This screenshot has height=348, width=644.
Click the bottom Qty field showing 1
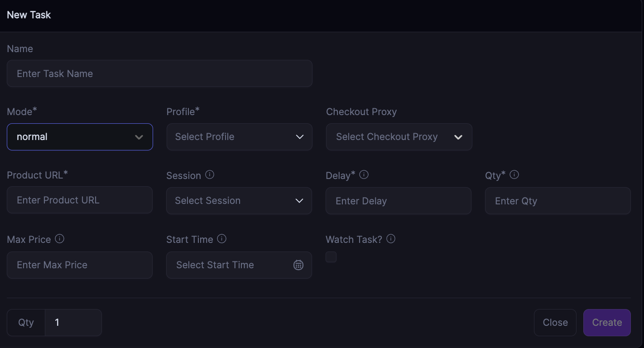[x=73, y=323]
